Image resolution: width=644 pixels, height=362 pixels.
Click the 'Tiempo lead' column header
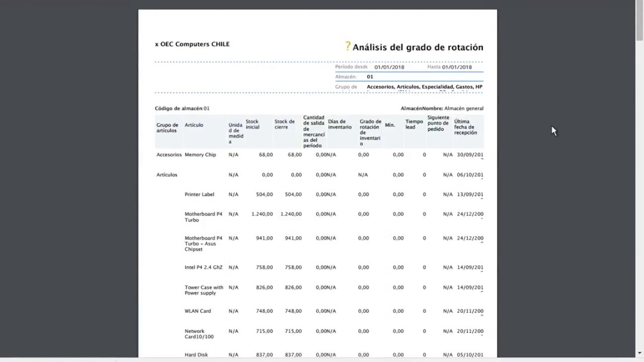[414, 124]
